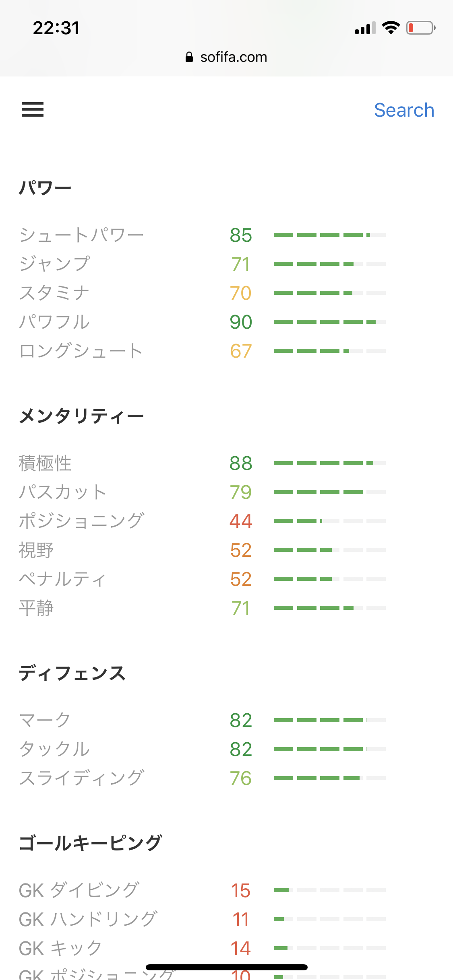Click the シュートパワー rating bar
The height and width of the screenshot is (980, 453).
coord(329,235)
